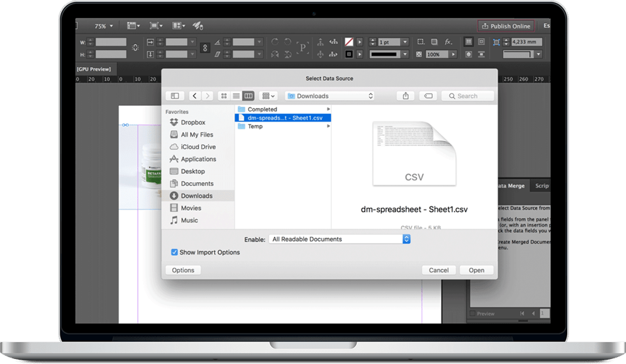
Task: Select Downloads in Favorites sidebar
Action: (197, 196)
